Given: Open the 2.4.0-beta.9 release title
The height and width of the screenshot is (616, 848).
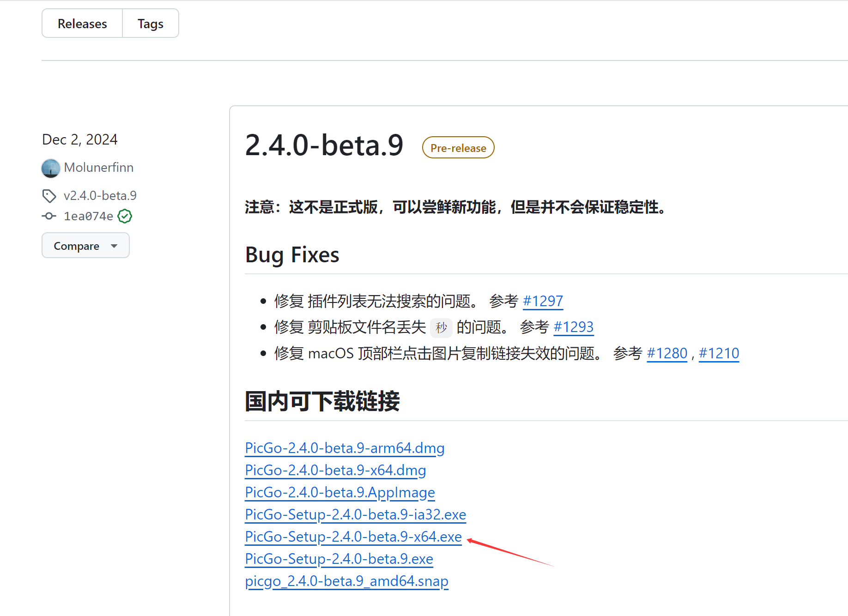Looking at the screenshot, I should (324, 145).
